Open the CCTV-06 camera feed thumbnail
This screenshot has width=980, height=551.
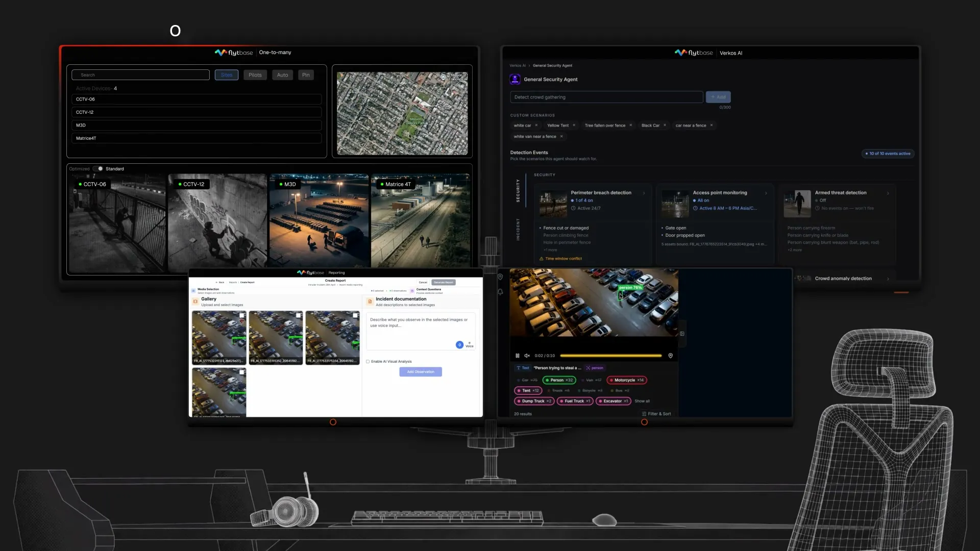(x=117, y=223)
